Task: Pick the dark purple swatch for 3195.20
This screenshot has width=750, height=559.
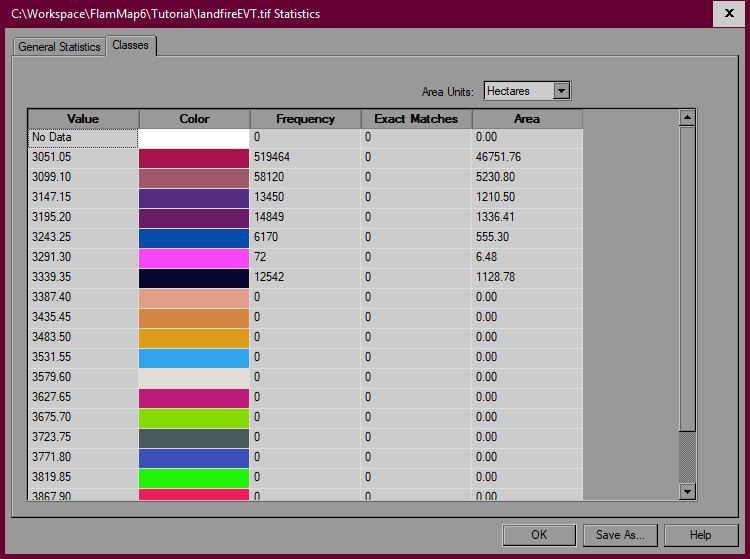Action: click(x=194, y=219)
